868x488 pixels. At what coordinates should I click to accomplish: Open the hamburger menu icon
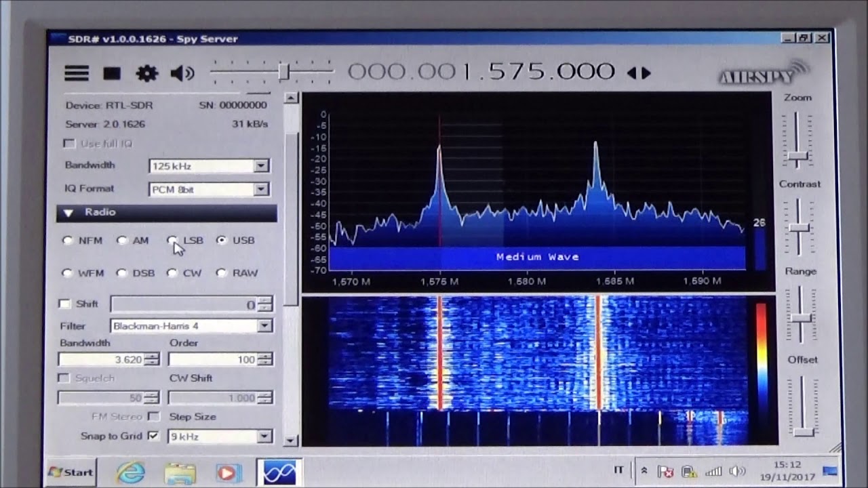coord(77,73)
